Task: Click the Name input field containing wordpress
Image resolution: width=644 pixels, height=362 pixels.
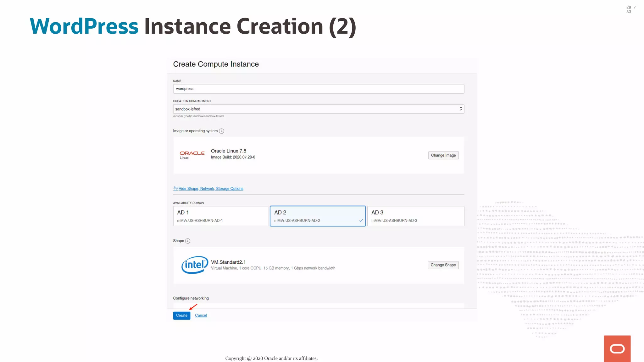Action: pyautogui.click(x=318, y=89)
